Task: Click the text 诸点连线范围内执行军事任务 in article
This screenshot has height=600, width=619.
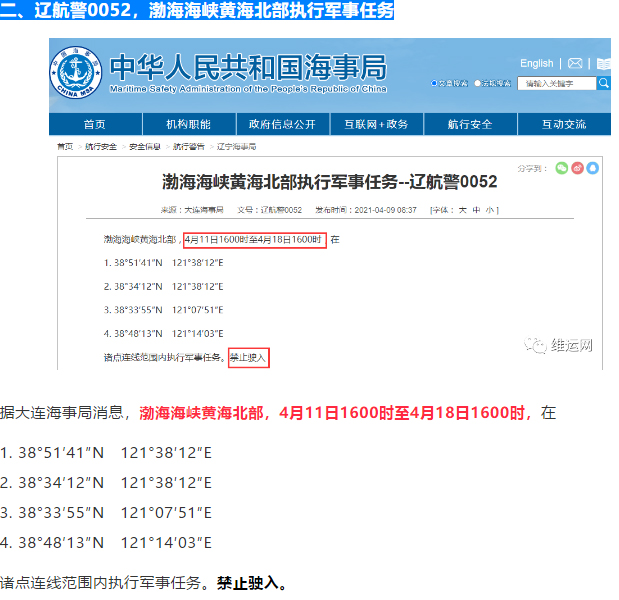Action: [100, 583]
